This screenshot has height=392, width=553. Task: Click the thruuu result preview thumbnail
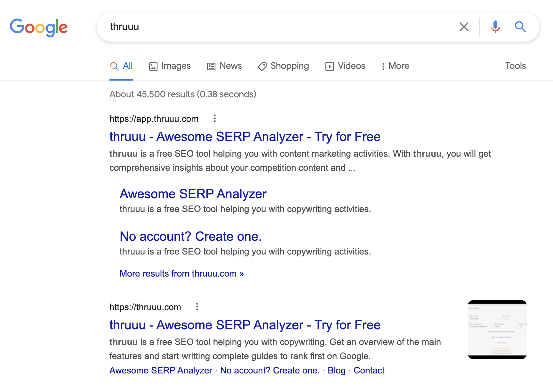pos(497,329)
